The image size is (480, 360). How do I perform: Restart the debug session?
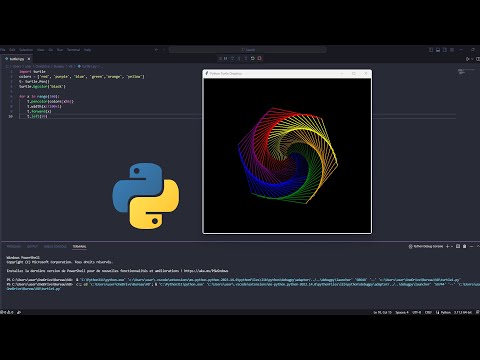pyautogui.click(x=253, y=58)
